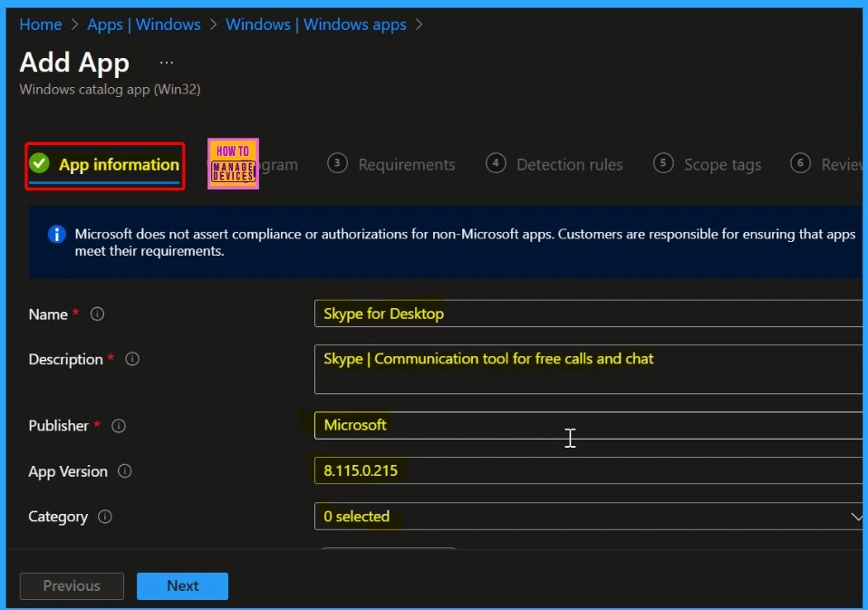Image resolution: width=868 pixels, height=610 pixels.
Task: Show info tooltip for Category field
Action: (x=105, y=517)
